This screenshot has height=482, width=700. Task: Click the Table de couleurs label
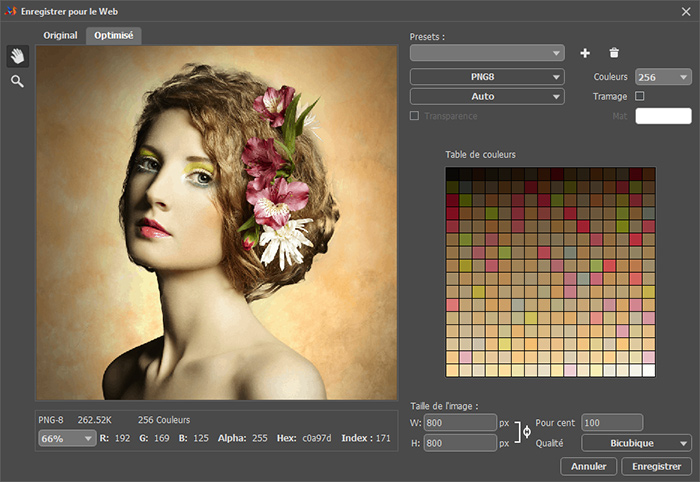[x=480, y=154]
